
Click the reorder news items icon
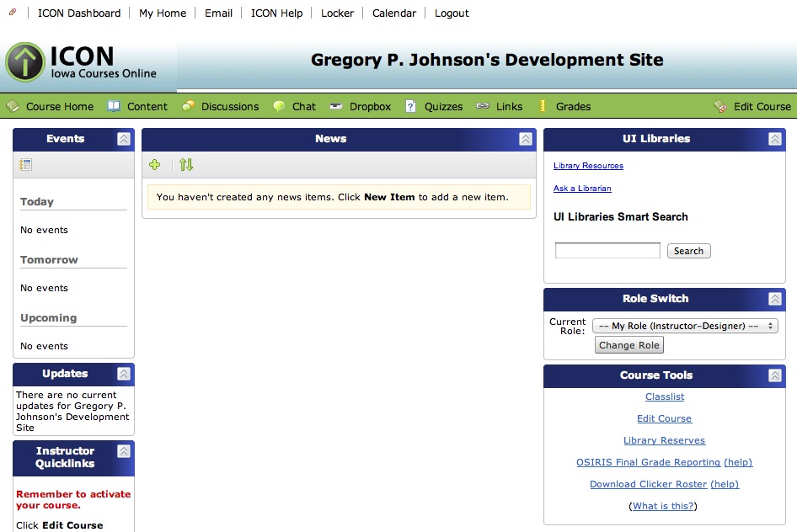tap(185, 165)
